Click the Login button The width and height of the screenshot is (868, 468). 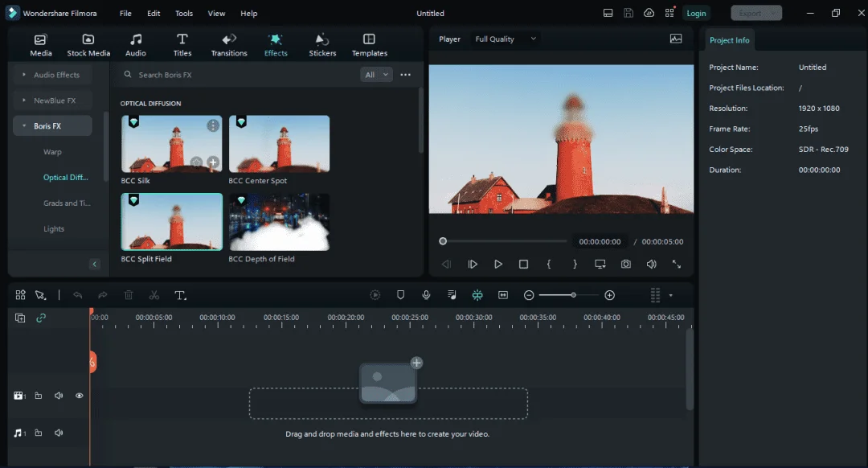coord(696,14)
